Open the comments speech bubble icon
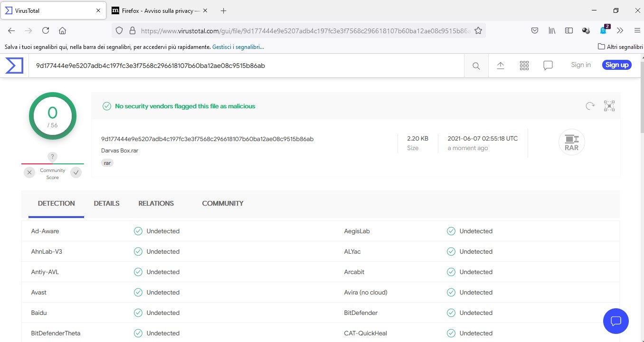Screen dimensions: 644x342 coord(548,66)
